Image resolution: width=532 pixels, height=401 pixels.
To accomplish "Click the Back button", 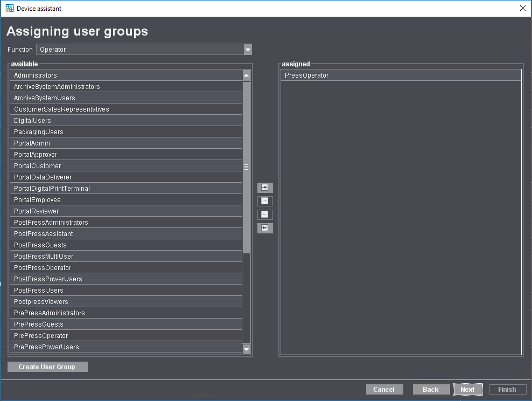I will [431, 389].
